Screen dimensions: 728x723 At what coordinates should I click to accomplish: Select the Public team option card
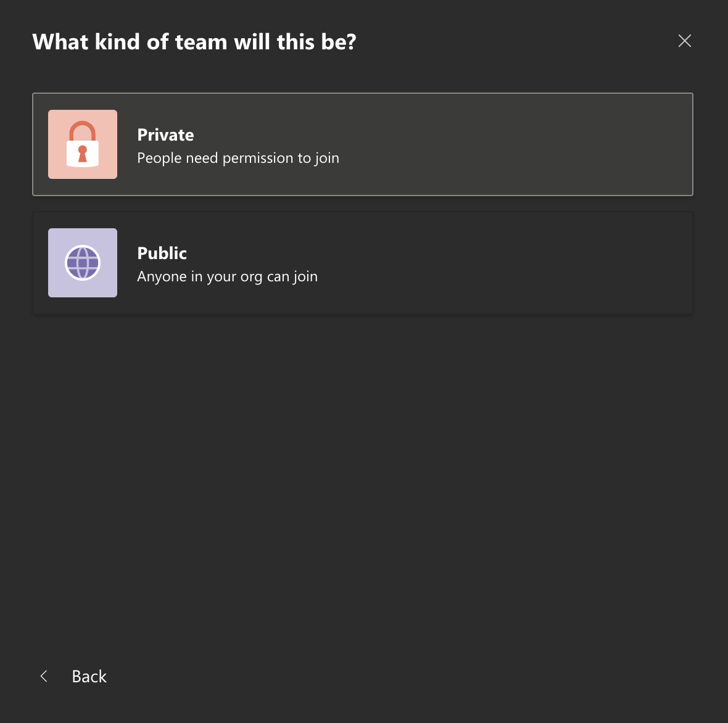point(363,263)
